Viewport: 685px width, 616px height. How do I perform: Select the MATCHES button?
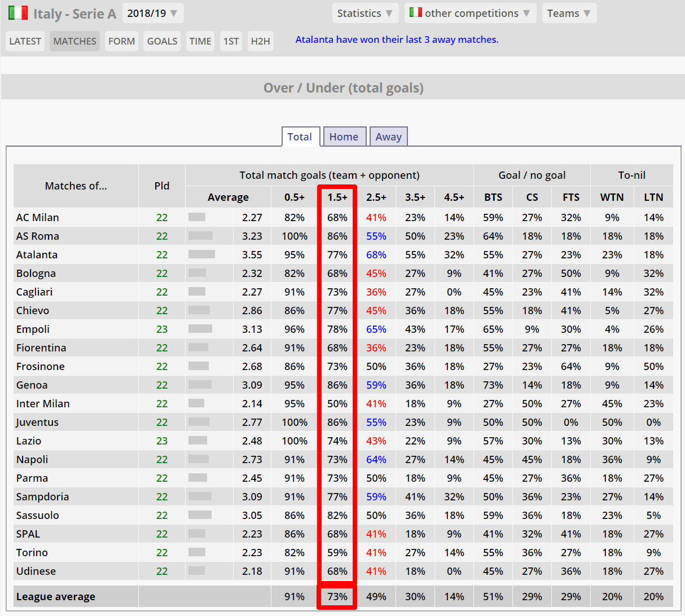[74, 41]
